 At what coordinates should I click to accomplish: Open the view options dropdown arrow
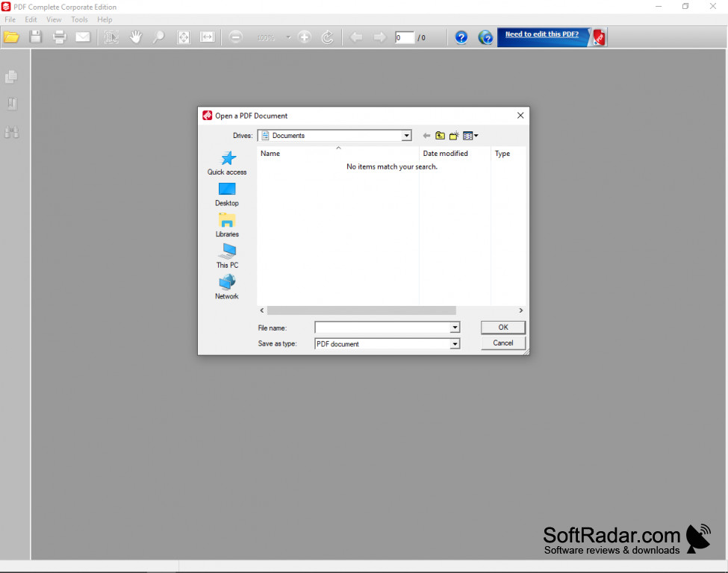(476, 135)
